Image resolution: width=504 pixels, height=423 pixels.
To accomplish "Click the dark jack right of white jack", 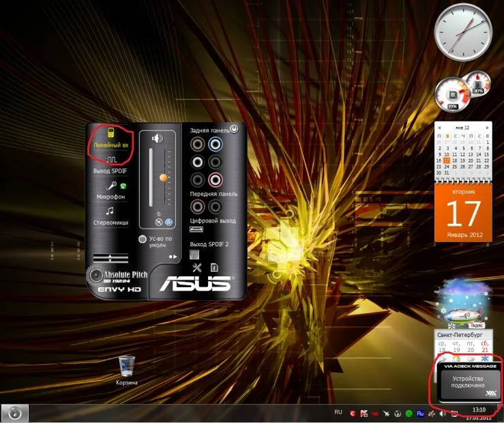I will 215,162.
